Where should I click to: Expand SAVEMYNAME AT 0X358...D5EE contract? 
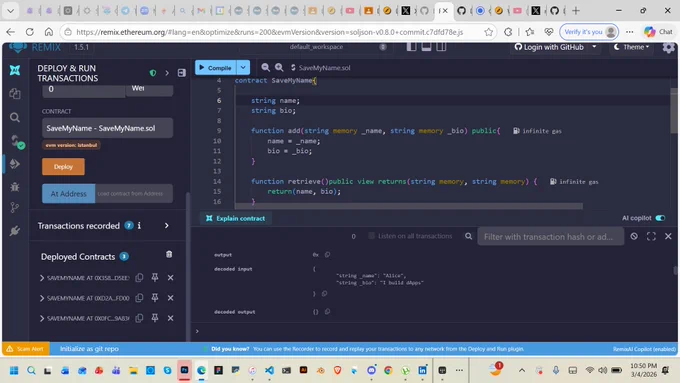[x=42, y=278]
